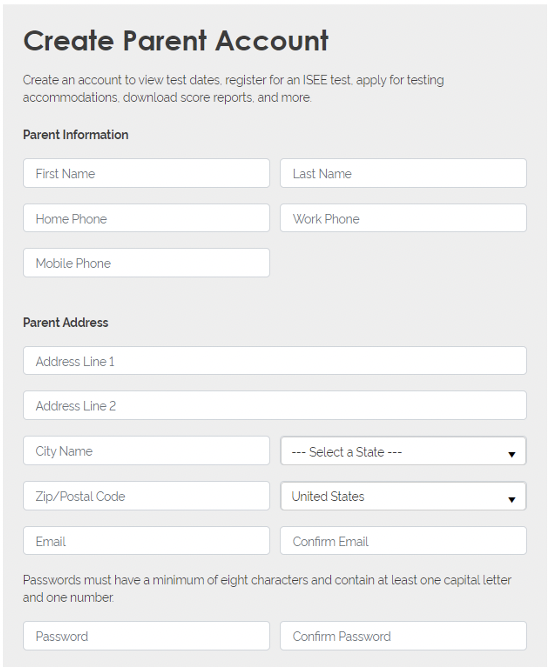Select the Mobile Phone input
The image size is (548, 668).
(146, 263)
